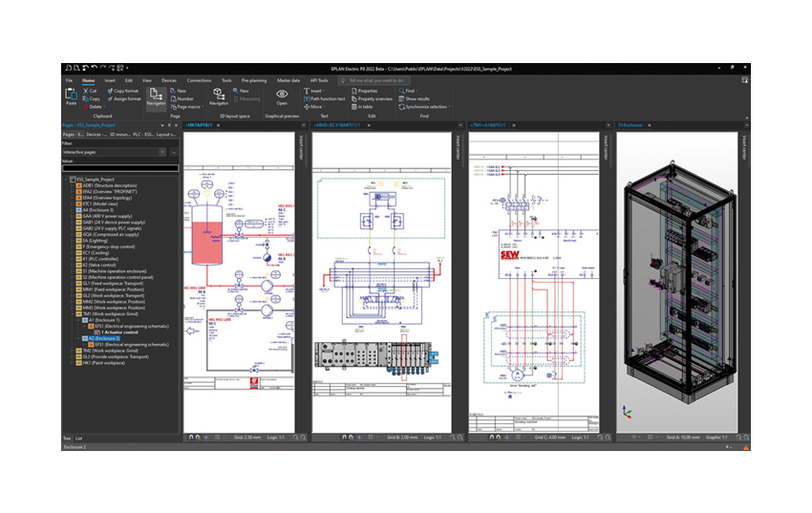Screen dimensions: 812x513
Task: Open the Pre-planning ribbon tab
Action: coord(254,80)
